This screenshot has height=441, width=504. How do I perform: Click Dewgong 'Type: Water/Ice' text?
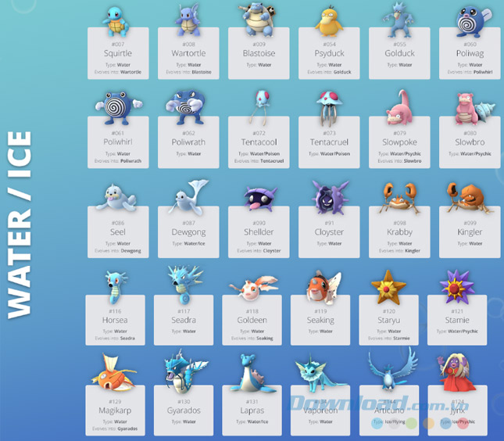(188, 243)
